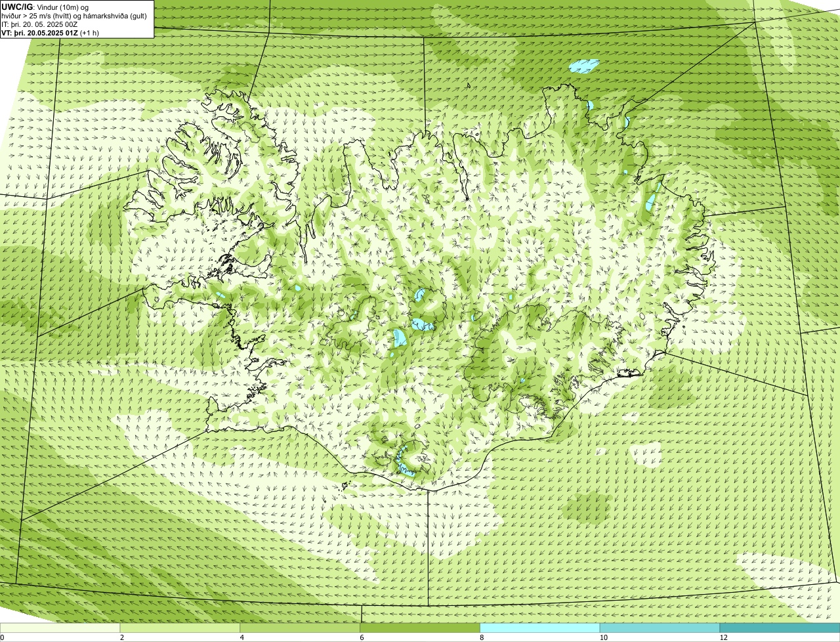This screenshot has width=840, height=642.
Task: Click the 4–6 m/s green legend segment
Action: point(301,628)
